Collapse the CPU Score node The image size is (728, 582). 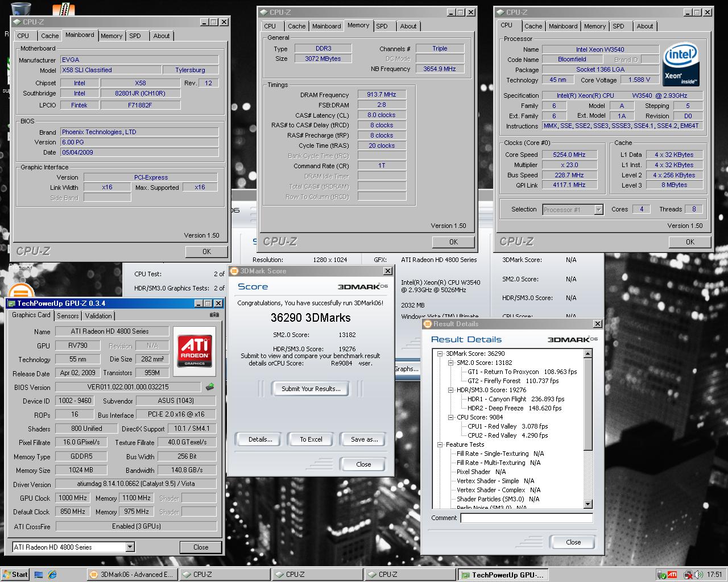click(450, 417)
